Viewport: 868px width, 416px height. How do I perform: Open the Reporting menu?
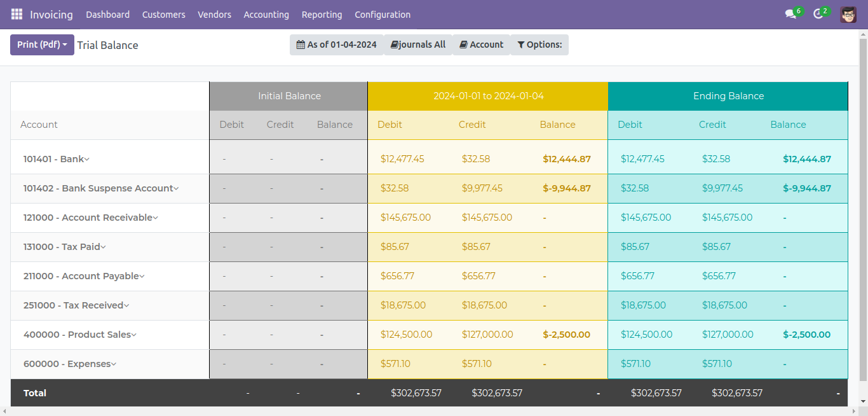322,14
